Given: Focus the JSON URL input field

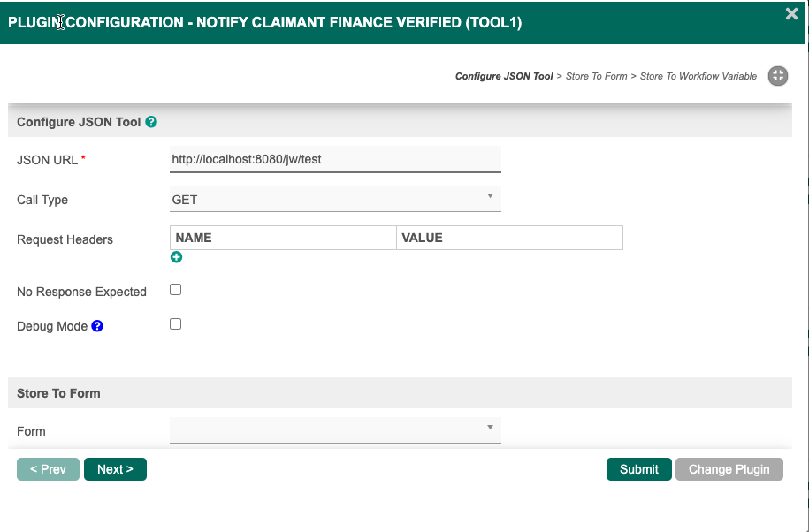Looking at the screenshot, I should coord(335,159).
